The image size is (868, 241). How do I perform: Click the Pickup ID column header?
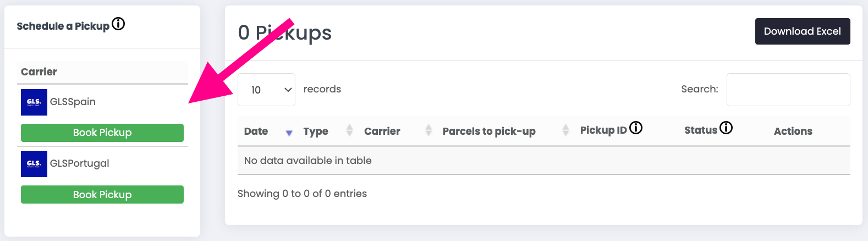[603, 130]
